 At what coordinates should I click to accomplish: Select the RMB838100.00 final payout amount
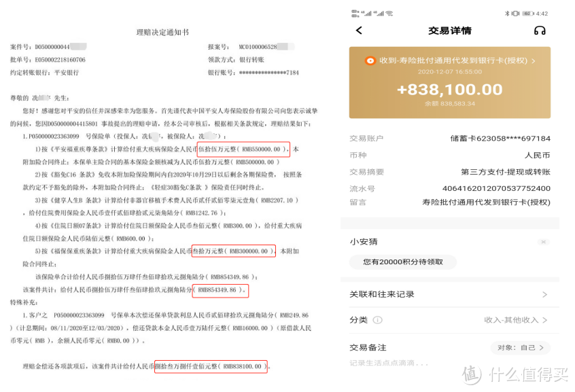point(243,366)
